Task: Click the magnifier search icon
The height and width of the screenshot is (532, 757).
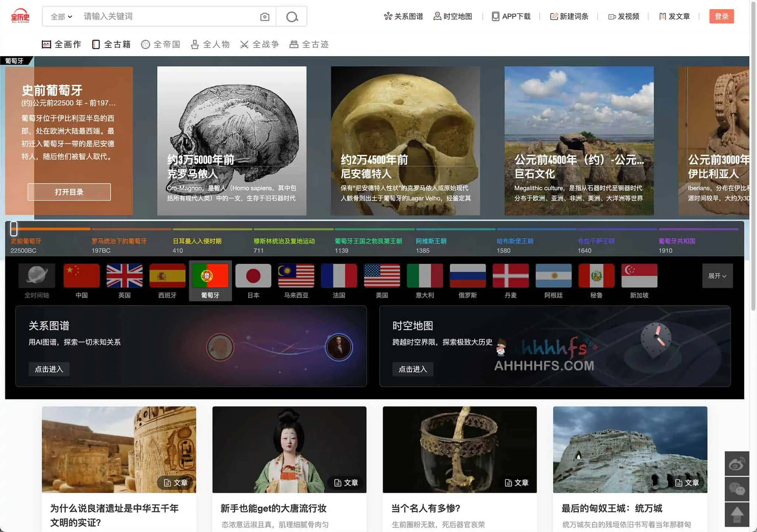Action: 292,16
